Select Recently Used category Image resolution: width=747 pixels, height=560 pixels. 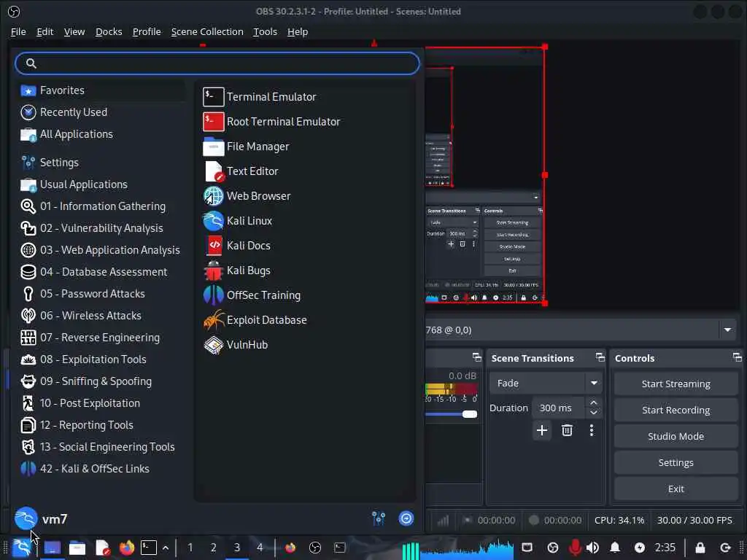(x=101, y=112)
